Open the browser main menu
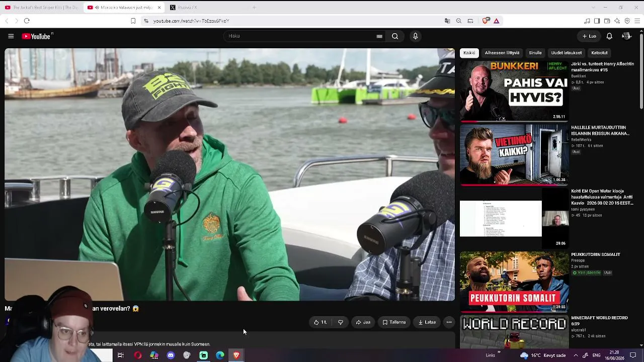Viewport: 644px width, 362px height. 637,21
